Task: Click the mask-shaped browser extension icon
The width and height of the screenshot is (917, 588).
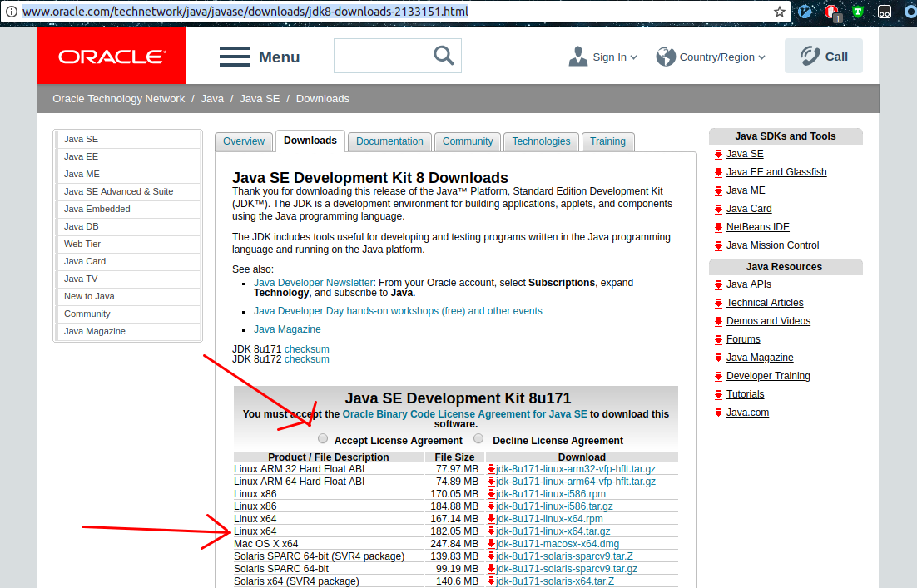Action: pyautogui.click(x=885, y=12)
